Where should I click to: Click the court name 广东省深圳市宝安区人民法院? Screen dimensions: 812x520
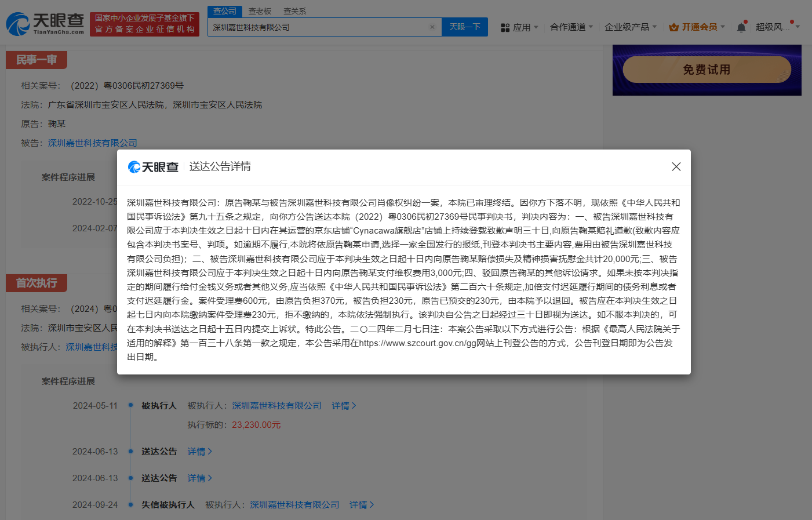pos(107,105)
